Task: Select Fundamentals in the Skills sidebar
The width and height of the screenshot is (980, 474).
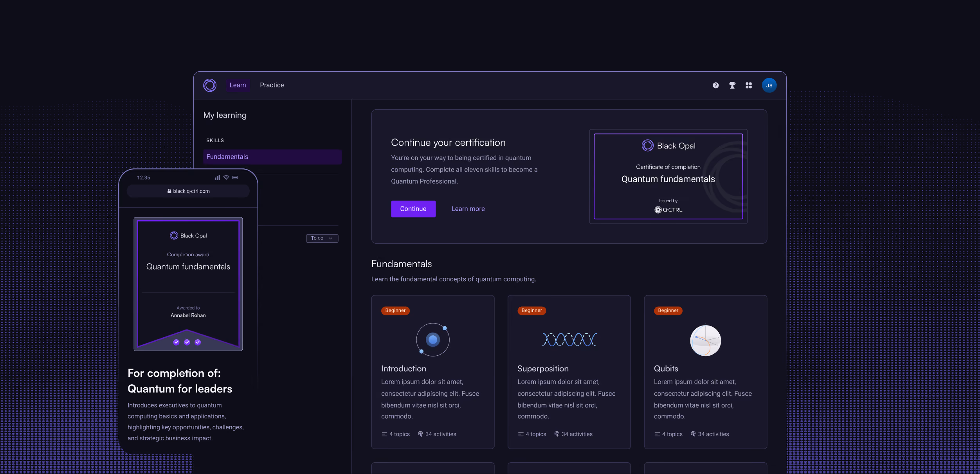Action: pyautogui.click(x=272, y=157)
